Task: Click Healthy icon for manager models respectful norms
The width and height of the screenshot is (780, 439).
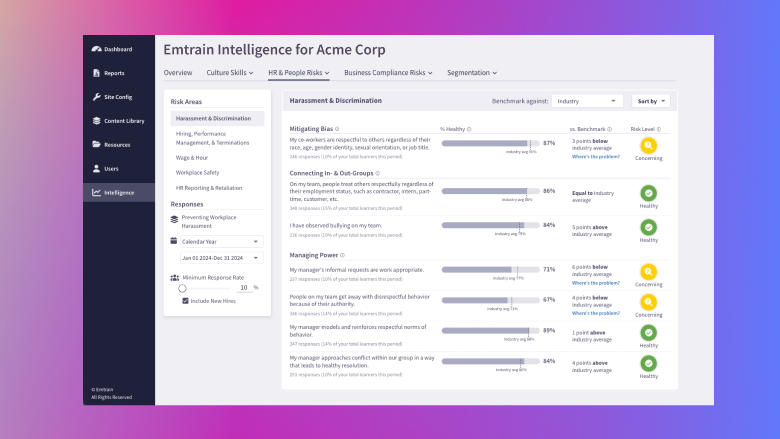Action: 648,333
